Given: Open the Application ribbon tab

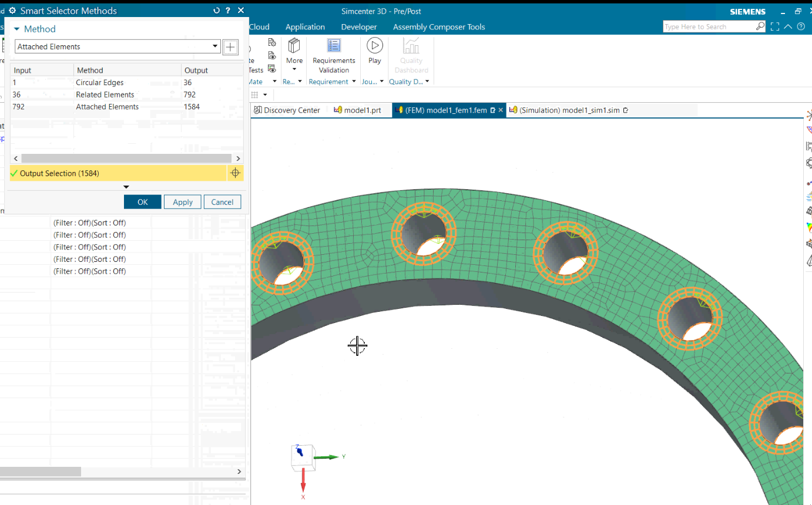Looking at the screenshot, I should click(x=305, y=27).
